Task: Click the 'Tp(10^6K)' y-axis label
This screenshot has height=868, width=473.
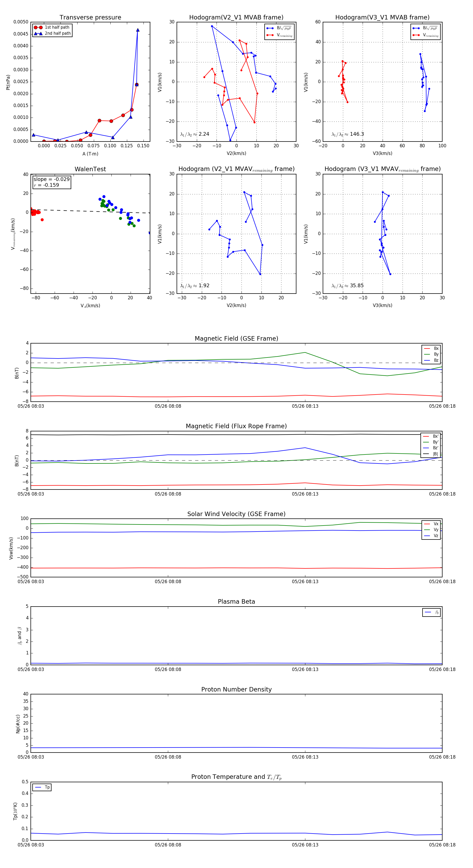Action: pyautogui.click(x=16, y=811)
